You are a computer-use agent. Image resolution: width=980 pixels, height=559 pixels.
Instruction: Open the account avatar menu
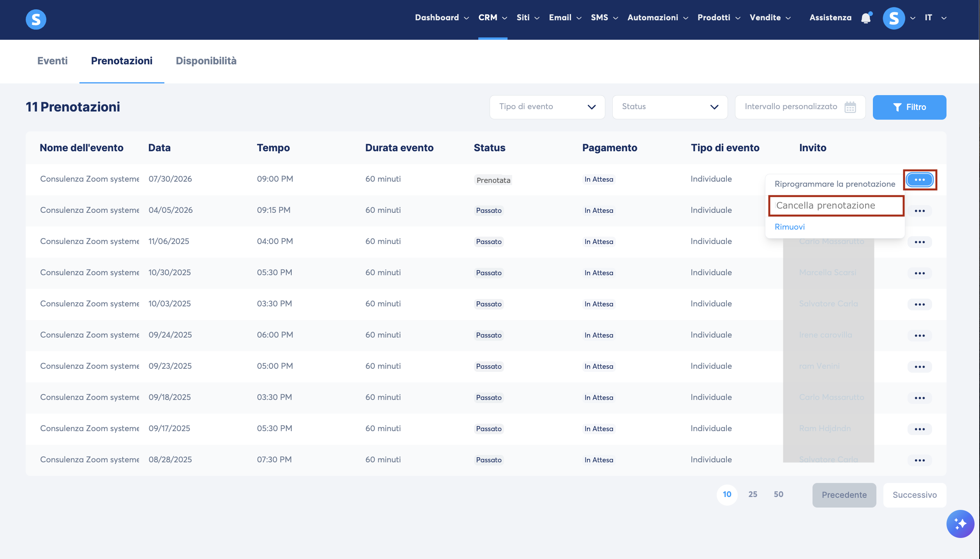tap(894, 18)
